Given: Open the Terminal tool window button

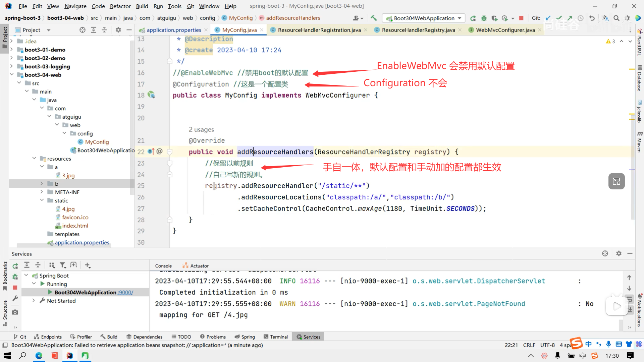Looking at the screenshot, I should (x=276, y=337).
